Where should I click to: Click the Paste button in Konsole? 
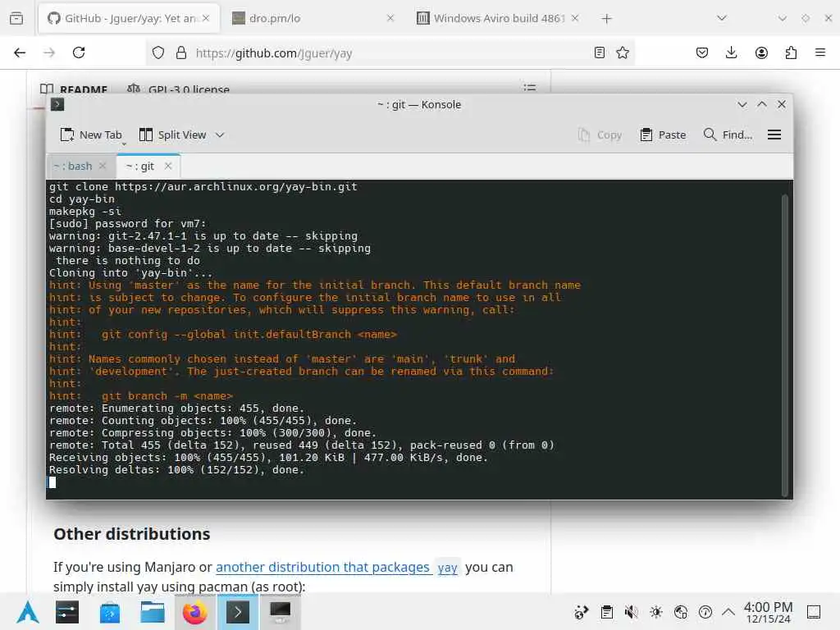(663, 135)
